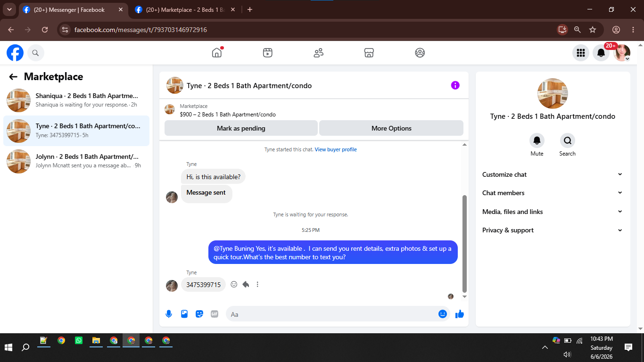Open the purple conversation information icon
The width and height of the screenshot is (644, 362).
pos(455,85)
